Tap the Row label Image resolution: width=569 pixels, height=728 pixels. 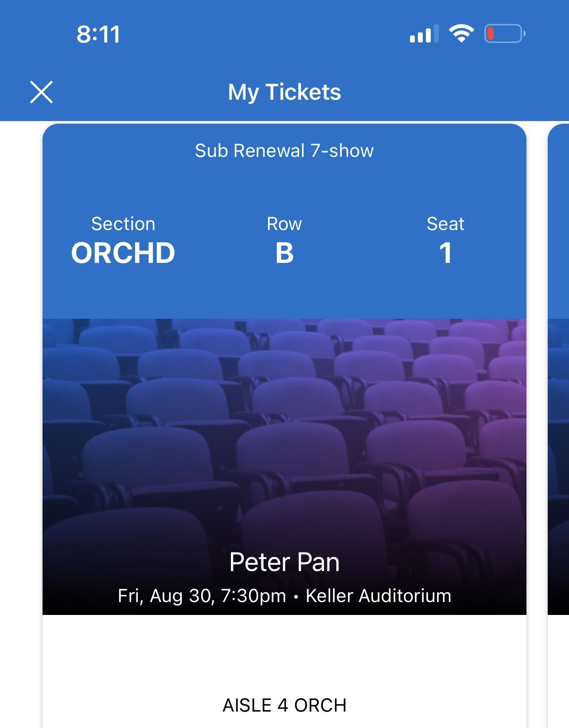tap(284, 224)
